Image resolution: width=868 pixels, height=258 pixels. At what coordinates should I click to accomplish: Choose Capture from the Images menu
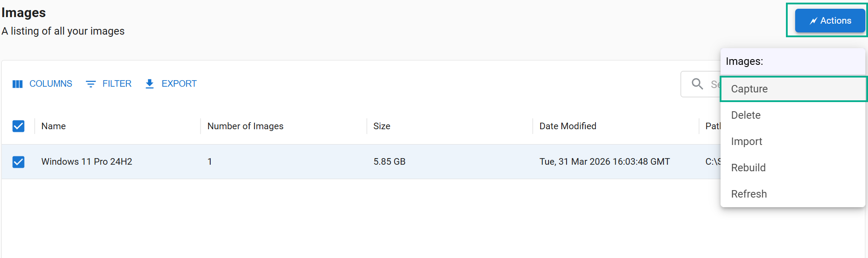pos(793,89)
